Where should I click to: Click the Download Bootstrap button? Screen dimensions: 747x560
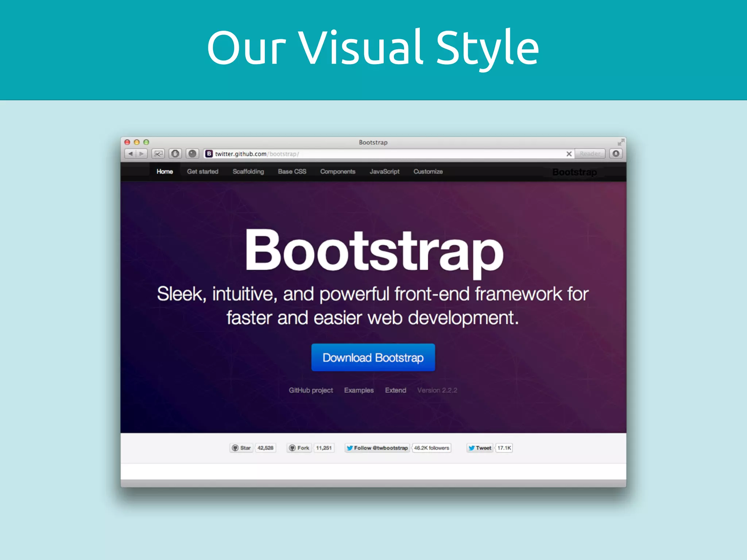[373, 357]
